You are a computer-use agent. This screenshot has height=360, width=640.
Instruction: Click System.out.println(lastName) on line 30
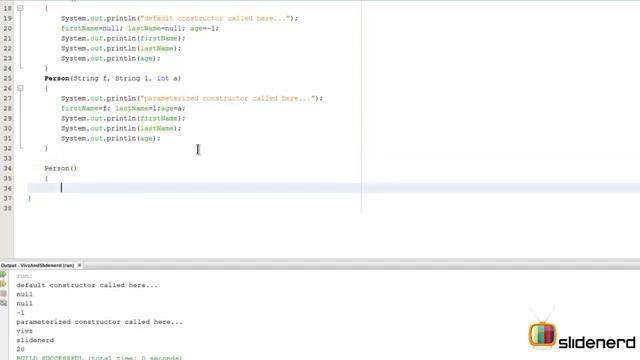(x=121, y=129)
